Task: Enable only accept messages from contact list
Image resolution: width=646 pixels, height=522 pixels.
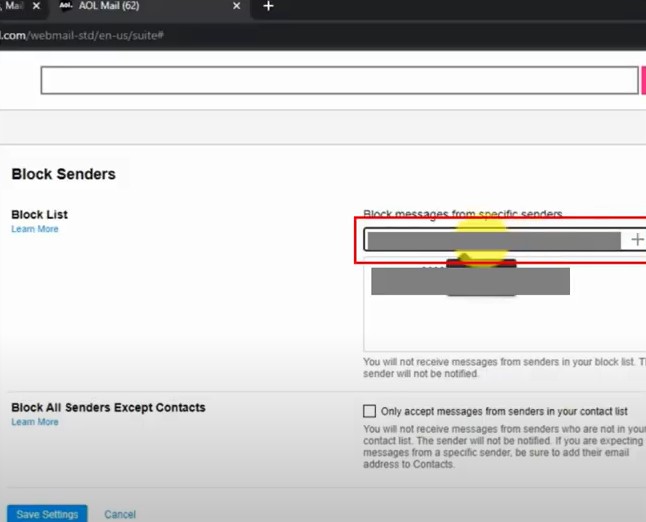Action: [369, 411]
